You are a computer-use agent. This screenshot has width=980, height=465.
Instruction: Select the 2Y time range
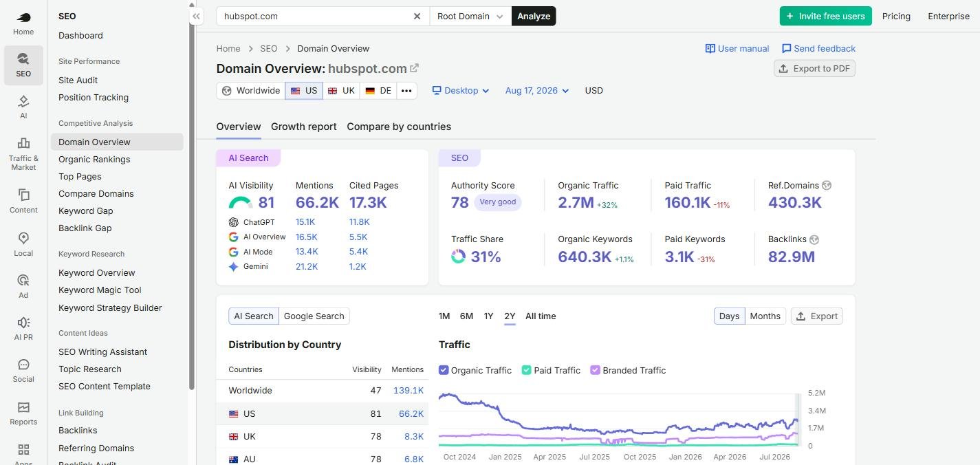point(510,316)
